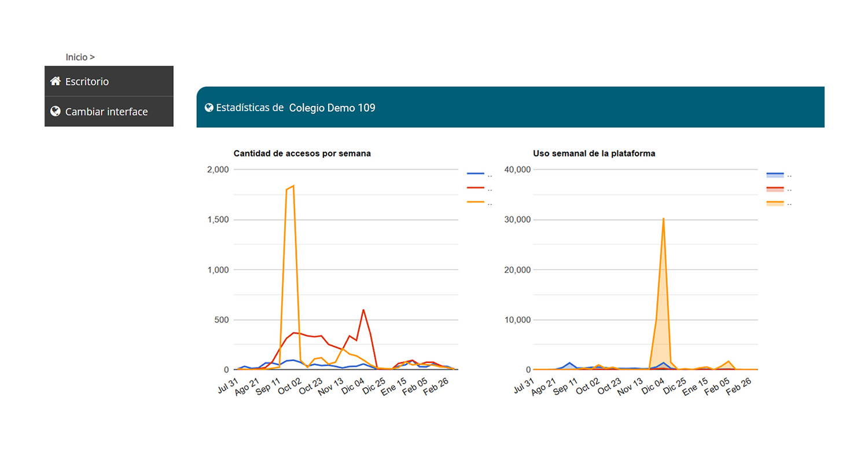Click the 30,000 orange peak in Uso semanal
The height and width of the screenshot is (463, 868).
663,219
